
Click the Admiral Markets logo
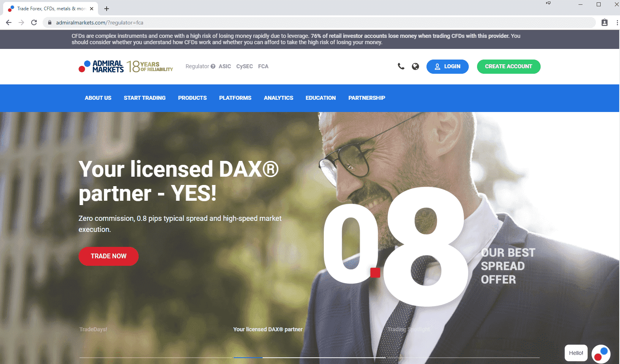click(101, 66)
